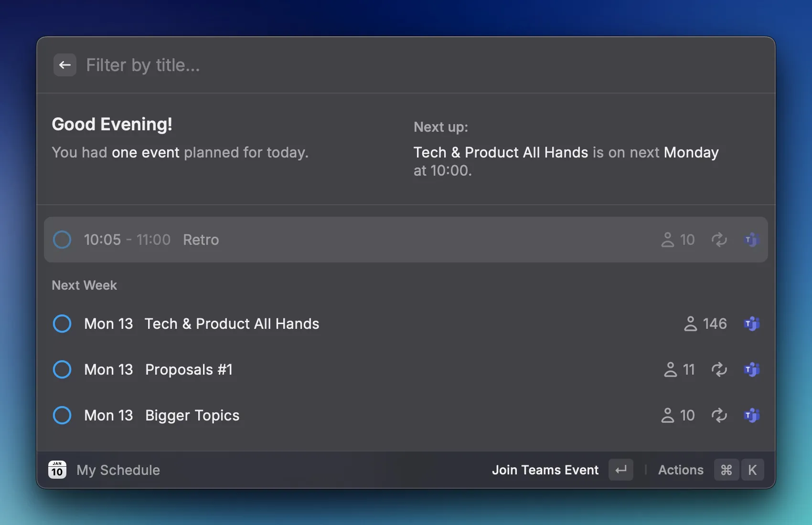The height and width of the screenshot is (525, 812).
Task: Click Teams icon on Proposals #1 row
Action: pos(751,369)
